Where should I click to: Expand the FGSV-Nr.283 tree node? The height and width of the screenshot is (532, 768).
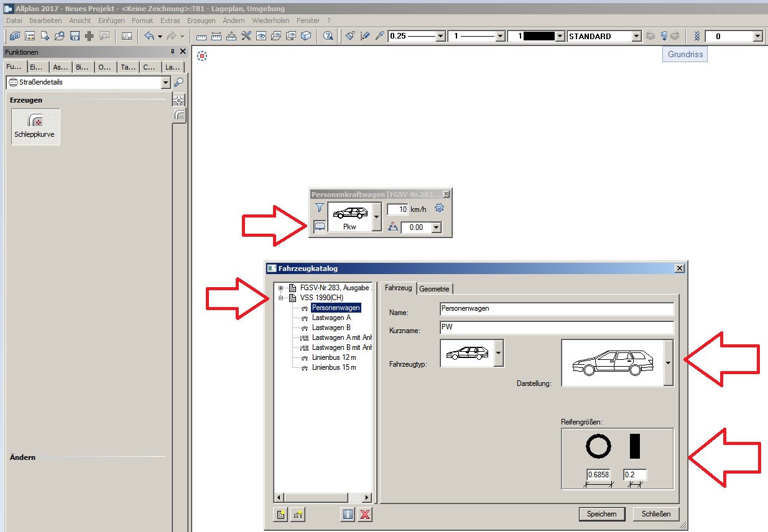281,288
